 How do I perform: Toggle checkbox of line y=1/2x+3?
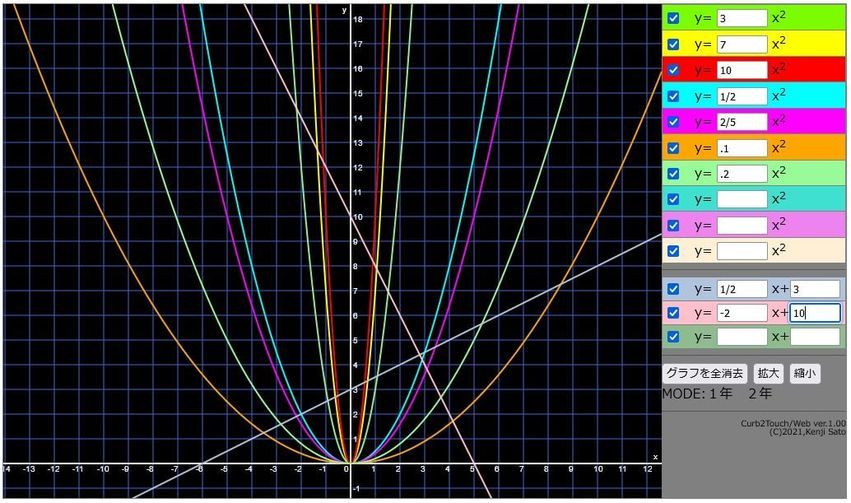673,289
